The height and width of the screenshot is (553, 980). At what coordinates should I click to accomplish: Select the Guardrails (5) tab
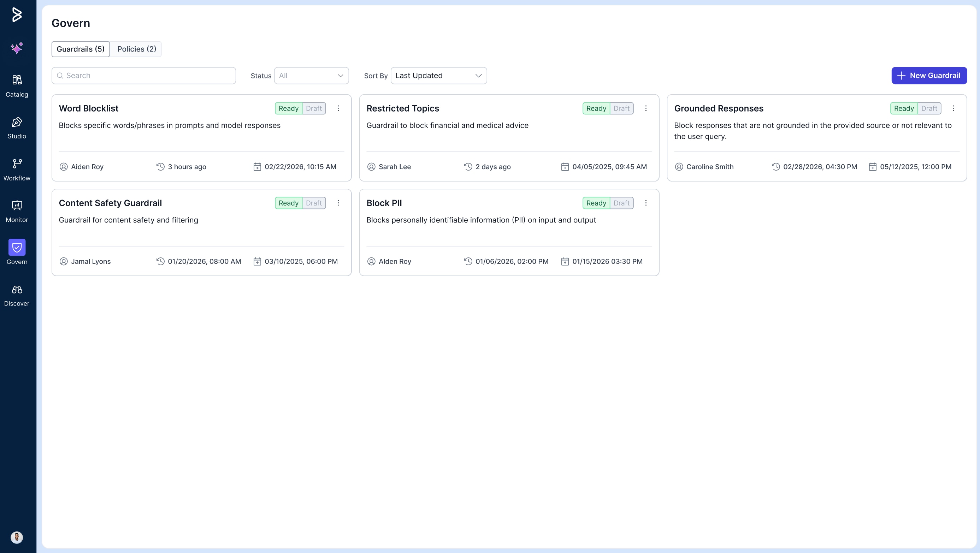click(x=80, y=49)
